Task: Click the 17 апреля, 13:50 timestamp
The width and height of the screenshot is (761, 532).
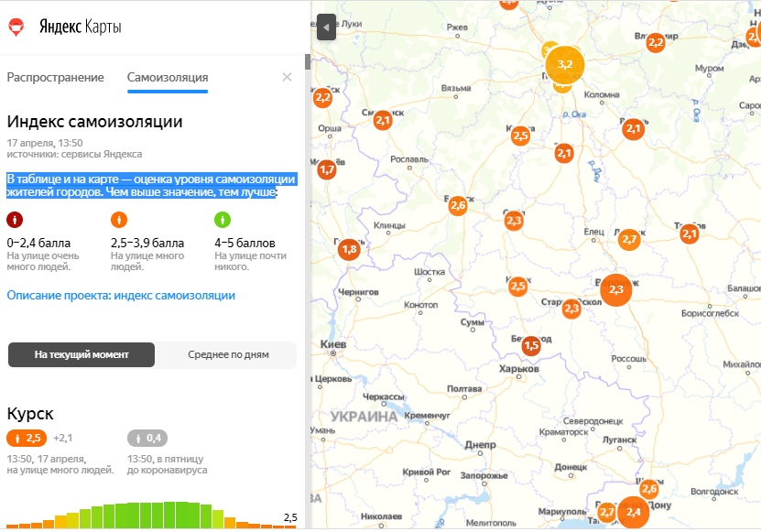Action: (45, 143)
